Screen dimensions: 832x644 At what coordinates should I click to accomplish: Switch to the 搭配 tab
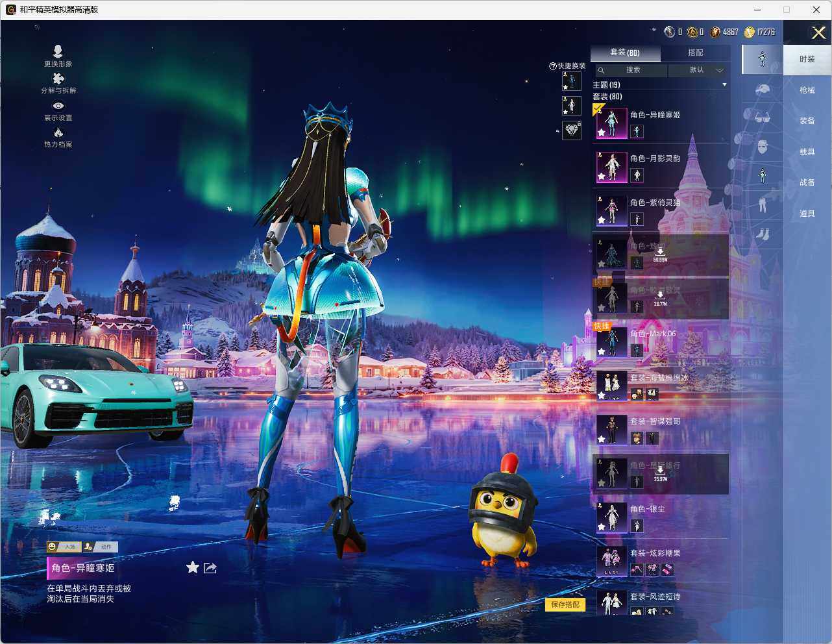coord(695,53)
